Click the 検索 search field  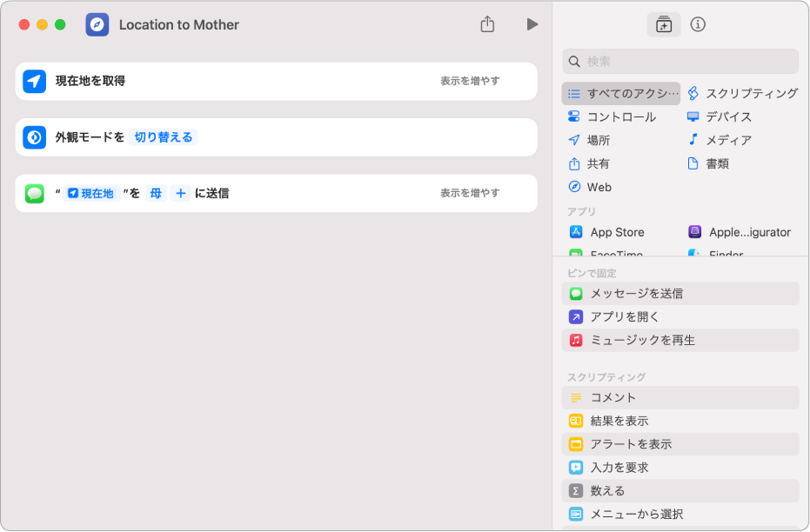pos(680,62)
